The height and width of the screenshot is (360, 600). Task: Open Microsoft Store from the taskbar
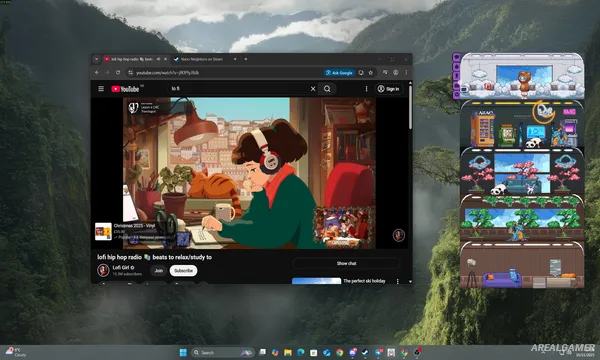(x=314, y=352)
